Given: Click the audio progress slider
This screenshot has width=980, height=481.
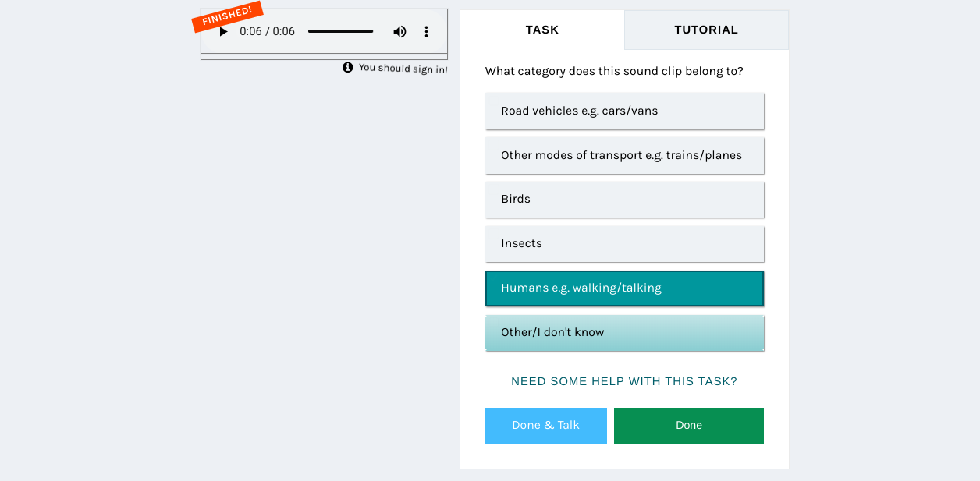Looking at the screenshot, I should [x=340, y=32].
